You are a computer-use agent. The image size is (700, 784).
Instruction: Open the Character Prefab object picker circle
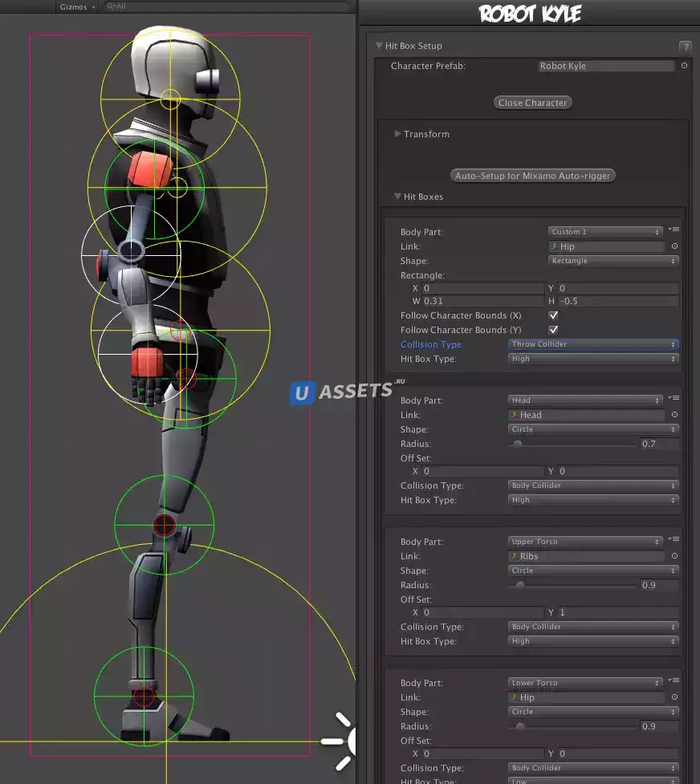[x=684, y=66]
